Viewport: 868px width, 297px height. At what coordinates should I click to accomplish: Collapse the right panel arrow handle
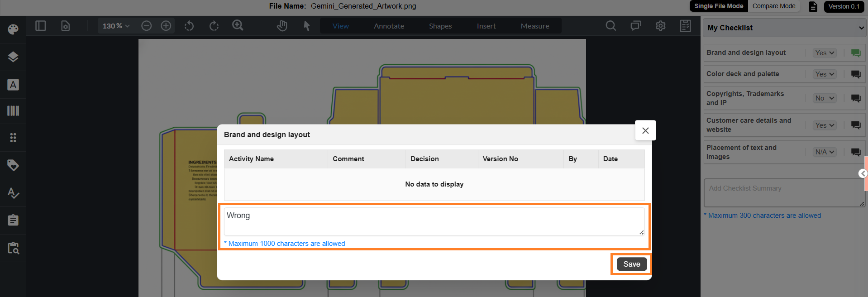(x=863, y=173)
